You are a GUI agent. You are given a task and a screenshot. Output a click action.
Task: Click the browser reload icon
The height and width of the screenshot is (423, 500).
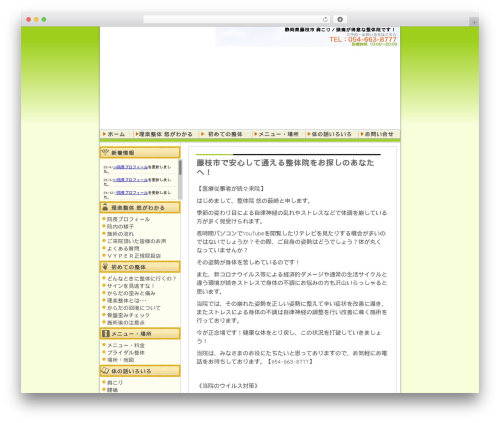325,19
